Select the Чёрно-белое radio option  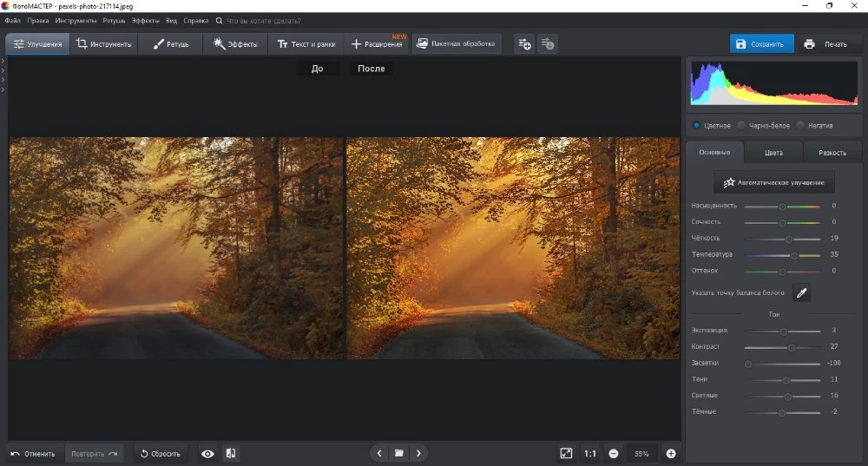point(741,126)
